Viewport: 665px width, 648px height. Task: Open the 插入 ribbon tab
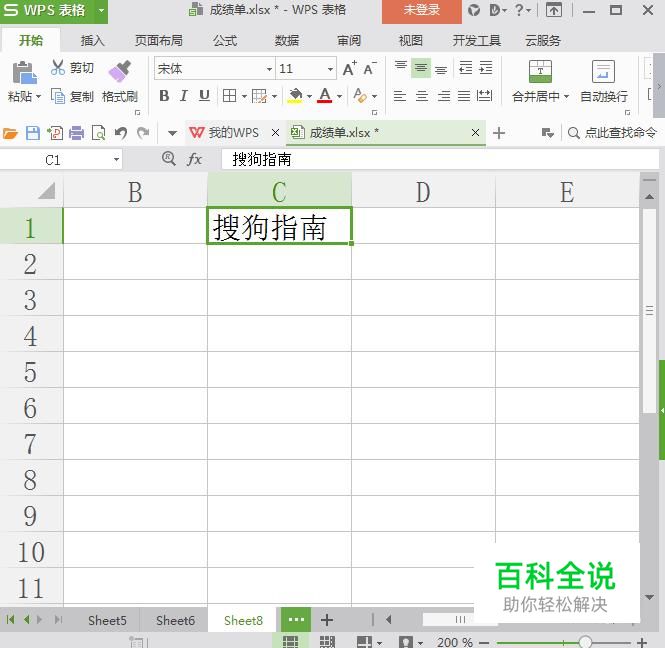pyautogui.click(x=92, y=41)
